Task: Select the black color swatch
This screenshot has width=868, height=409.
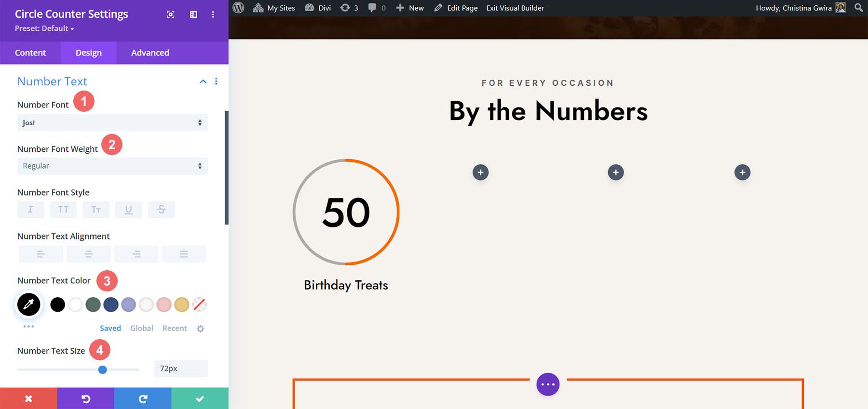Action: [57, 304]
